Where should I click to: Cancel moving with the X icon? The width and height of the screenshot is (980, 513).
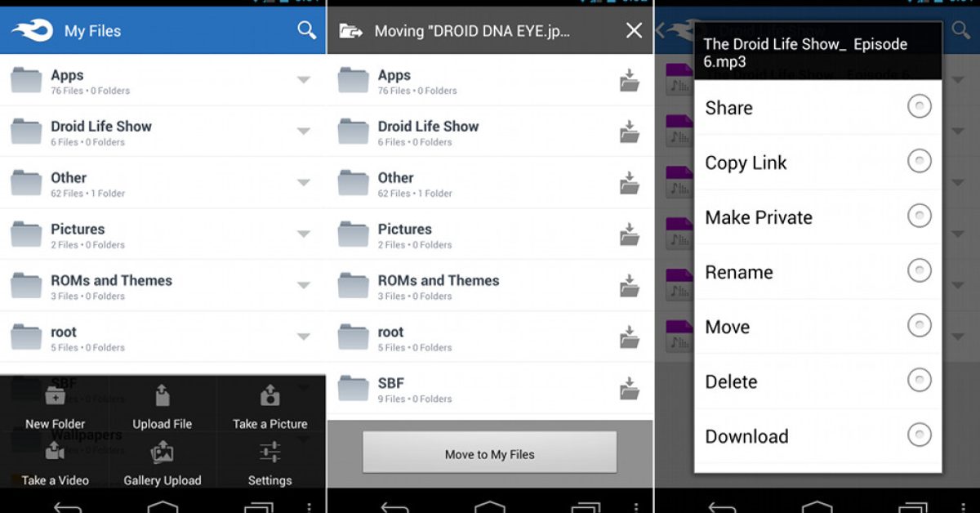(634, 31)
